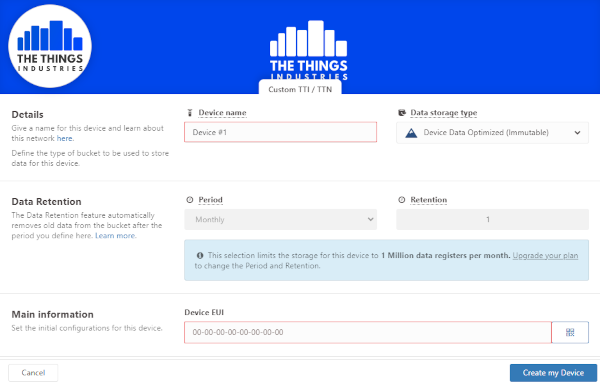Click the Device name input field
Image resolution: width=600 pixels, height=385 pixels.
tap(280, 132)
